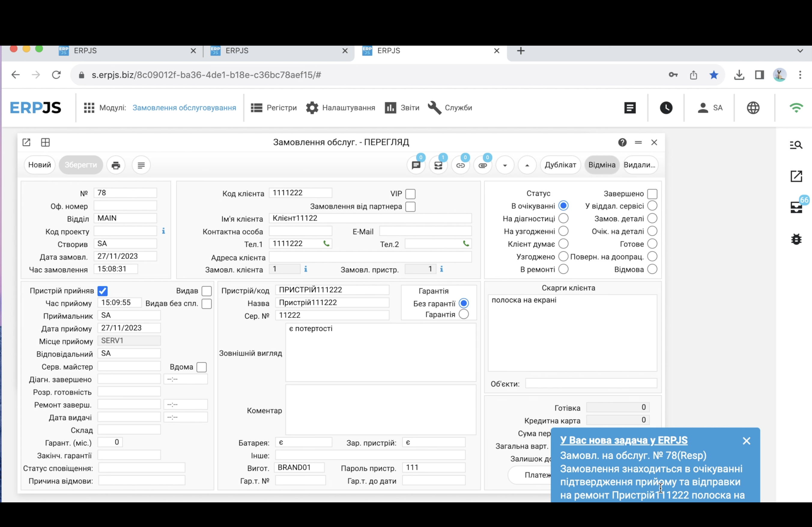
Task: Select the На діагностиці status radio
Action: (563, 218)
